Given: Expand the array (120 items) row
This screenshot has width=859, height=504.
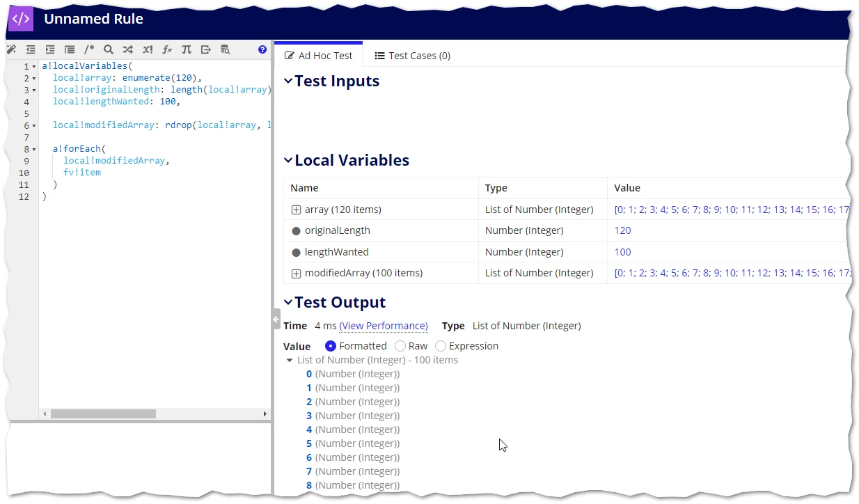Looking at the screenshot, I should (296, 210).
